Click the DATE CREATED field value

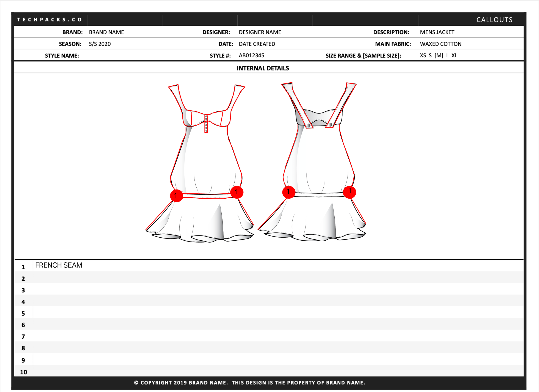pyautogui.click(x=257, y=44)
